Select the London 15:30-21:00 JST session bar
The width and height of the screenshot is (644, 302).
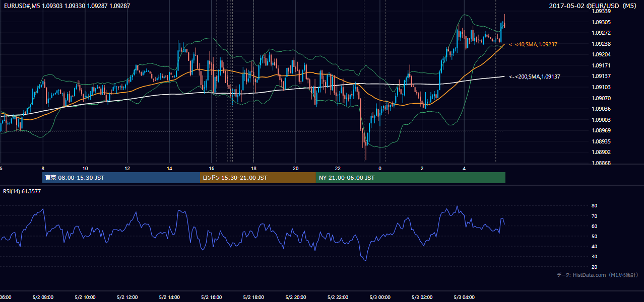(258, 178)
